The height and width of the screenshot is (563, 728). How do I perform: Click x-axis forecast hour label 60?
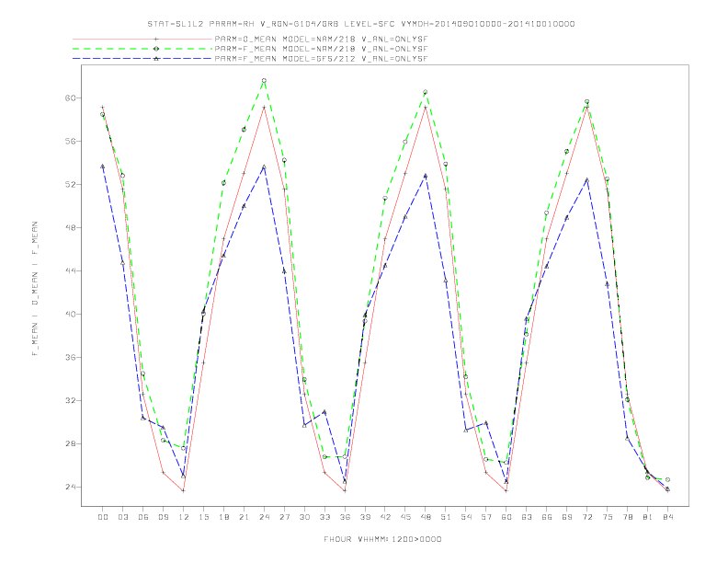tap(506, 517)
